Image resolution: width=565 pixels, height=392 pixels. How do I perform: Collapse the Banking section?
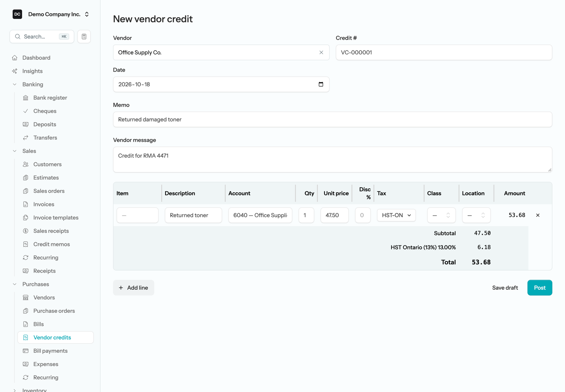[15, 84]
